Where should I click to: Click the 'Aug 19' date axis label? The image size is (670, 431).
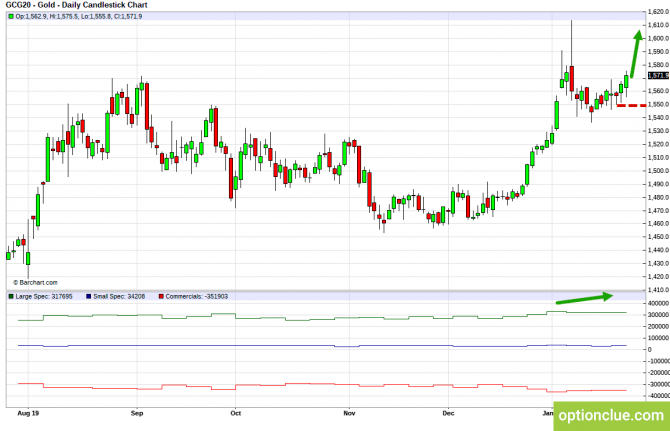(28, 413)
